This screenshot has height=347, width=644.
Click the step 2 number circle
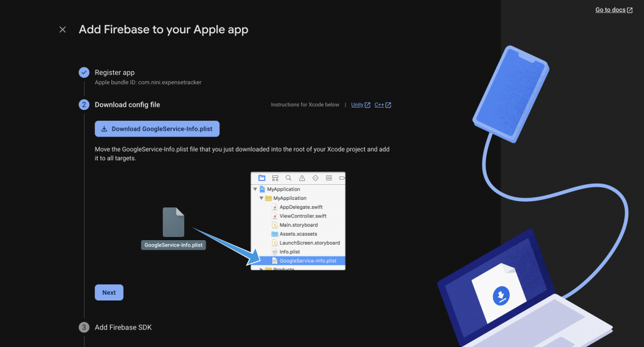point(84,105)
